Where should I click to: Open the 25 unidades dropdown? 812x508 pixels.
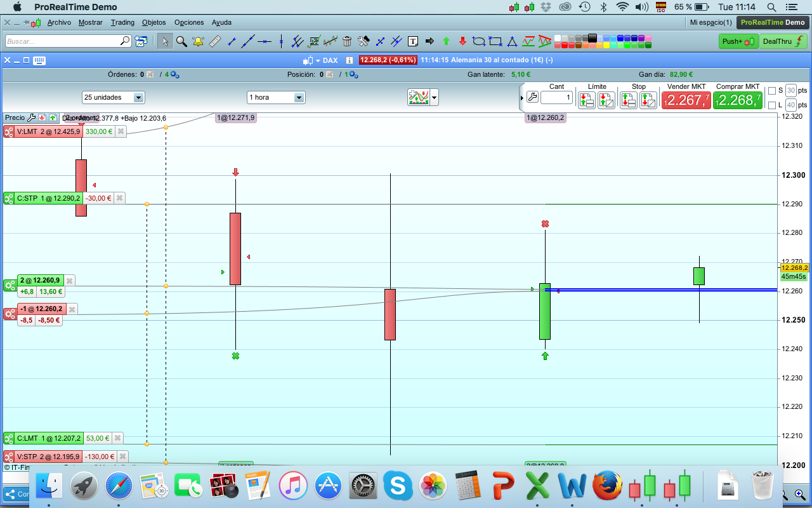(114, 97)
